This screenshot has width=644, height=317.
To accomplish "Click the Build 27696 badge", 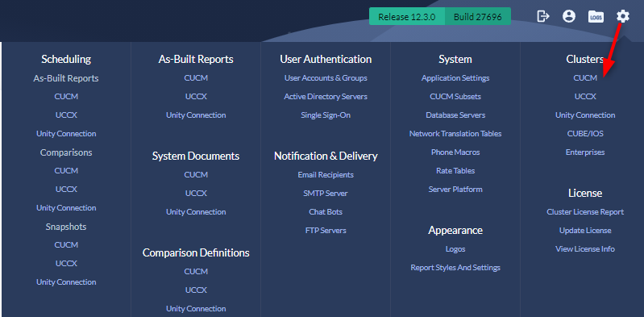I will [x=478, y=17].
